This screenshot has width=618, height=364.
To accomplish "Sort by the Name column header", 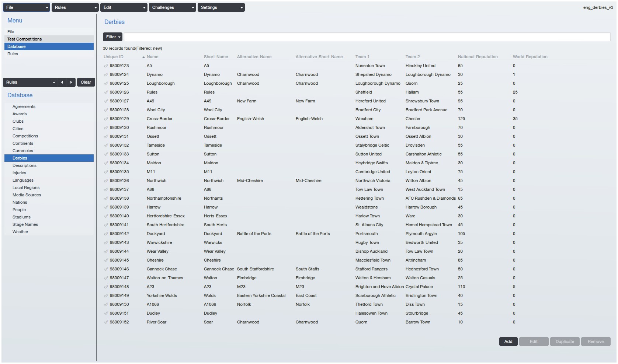I will (x=152, y=57).
